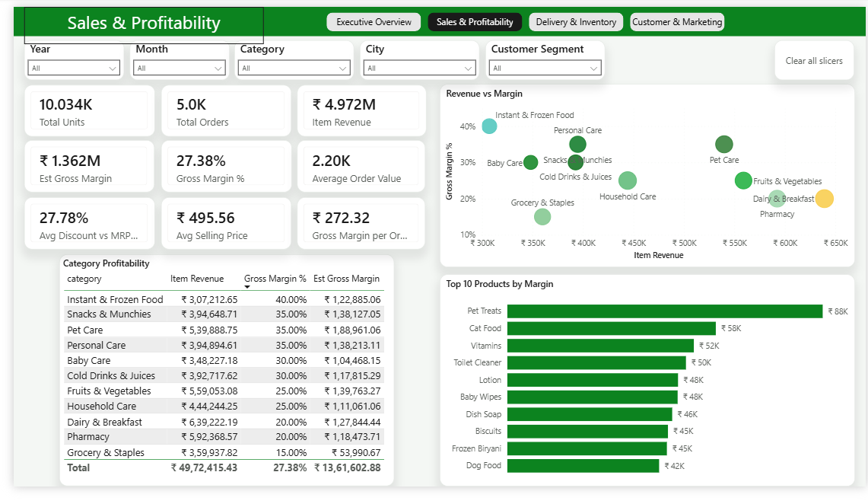Click the Grocery & Staples scatter bubble
Viewport: 868px width, 504px height.
point(542,216)
